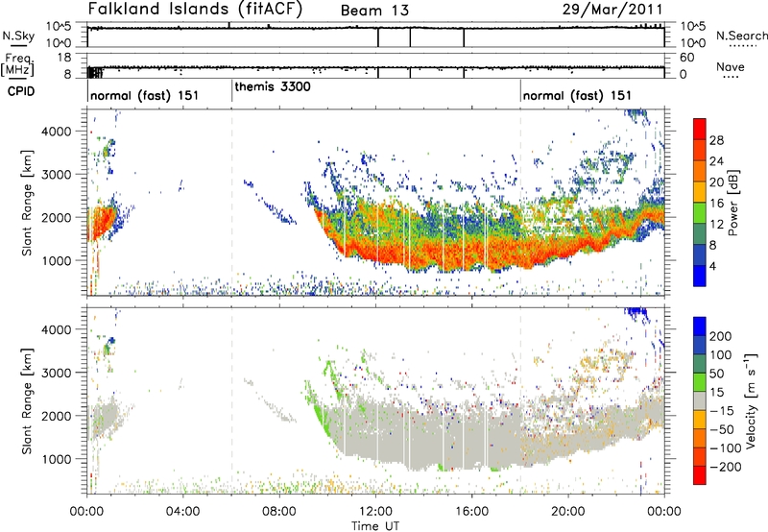Click the '16' value on the power colorbar
The width and height of the screenshot is (768, 532).
click(x=716, y=204)
